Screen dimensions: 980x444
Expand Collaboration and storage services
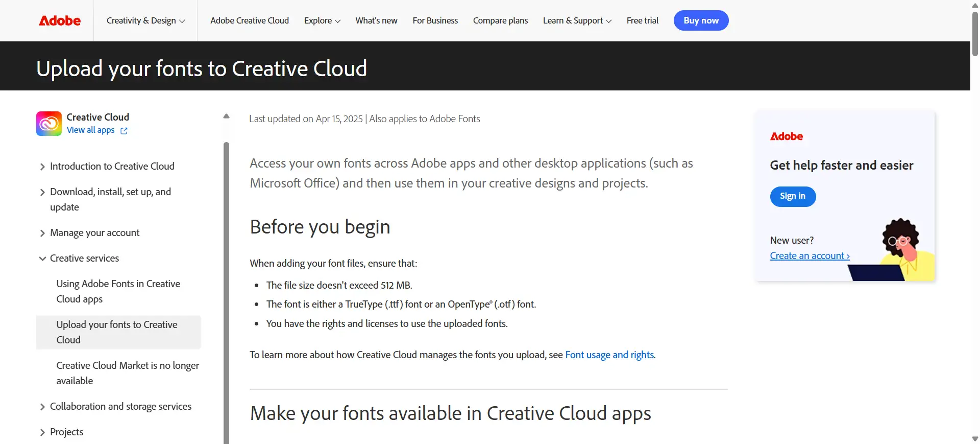click(115, 406)
